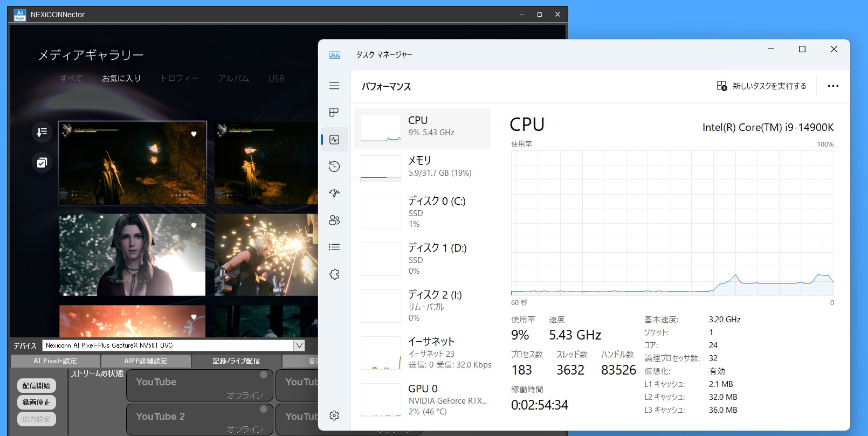The width and height of the screenshot is (868, 436).
Task: Toggle the YouTube 2 stream status indicator
Action: click(x=264, y=409)
